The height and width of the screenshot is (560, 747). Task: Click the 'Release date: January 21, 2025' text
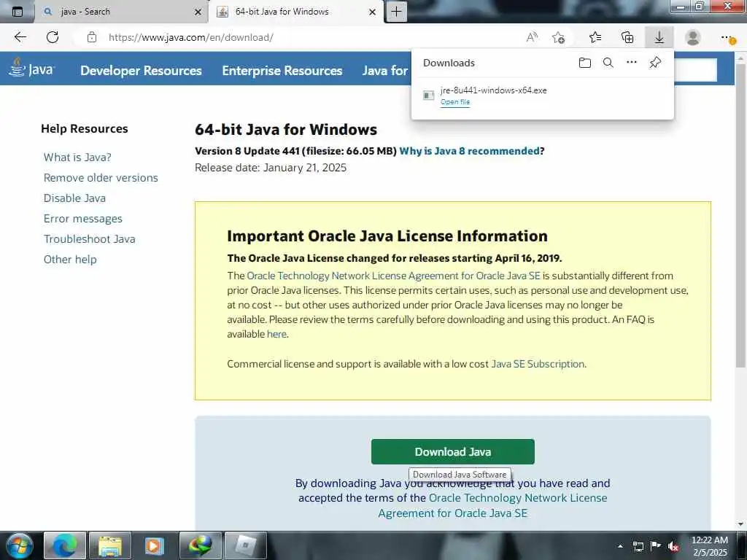click(x=271, y=168)
